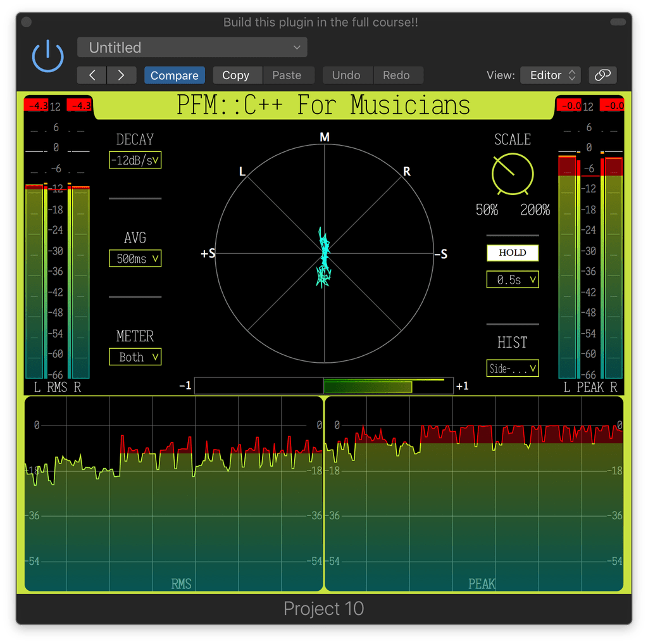The image size is (648, 644).
Task: Open the METER Both dropdown
Action: (x=135, y=357)
